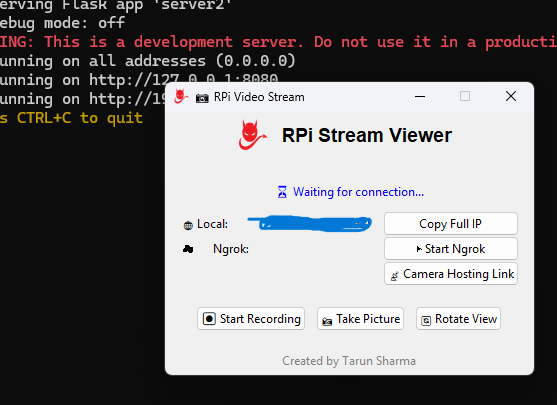Image resolution: width=557 pixels, height=405 pixels.
Task: Click the Copy Full IP button
Action: [x=450, y=224]
